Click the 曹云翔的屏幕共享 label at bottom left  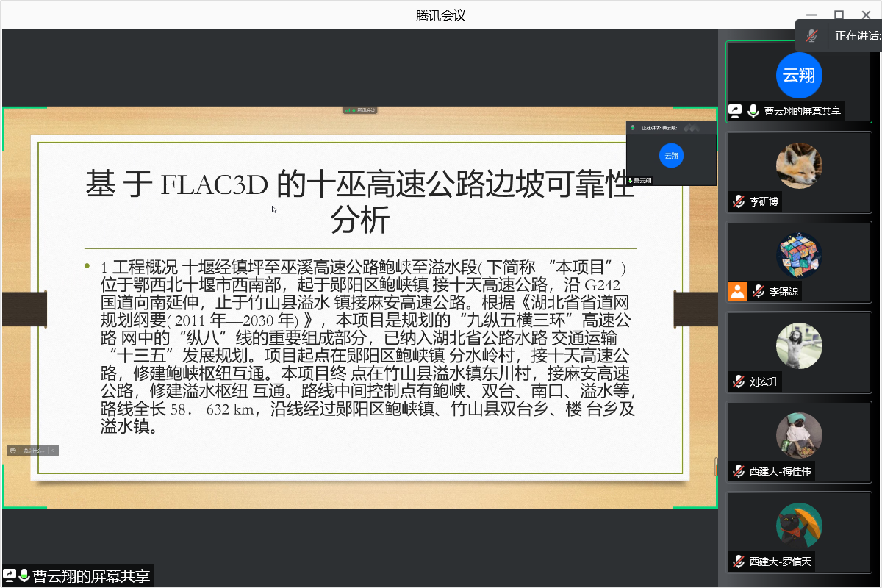click(x=91, y=576)
